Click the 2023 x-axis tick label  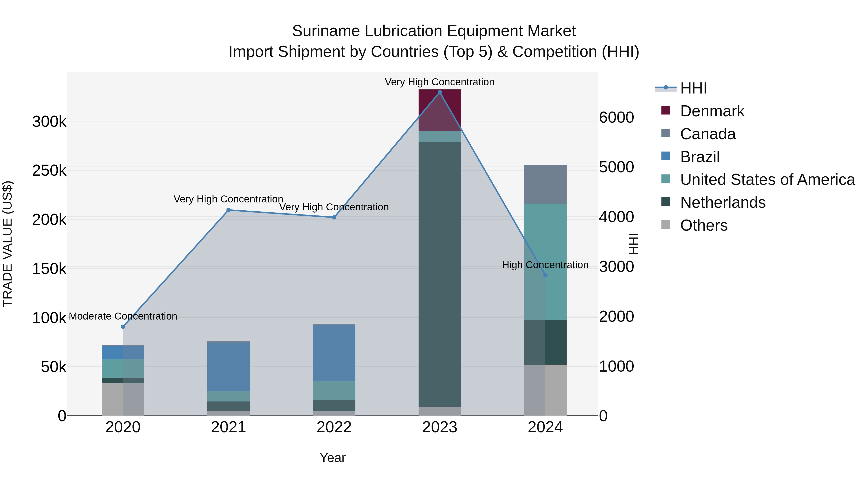point(440,427)
